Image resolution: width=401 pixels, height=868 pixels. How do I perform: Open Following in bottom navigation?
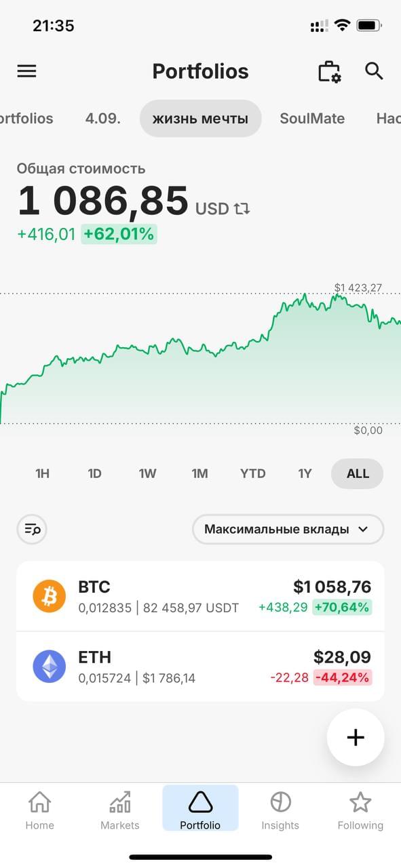click(x=360, y=810)
